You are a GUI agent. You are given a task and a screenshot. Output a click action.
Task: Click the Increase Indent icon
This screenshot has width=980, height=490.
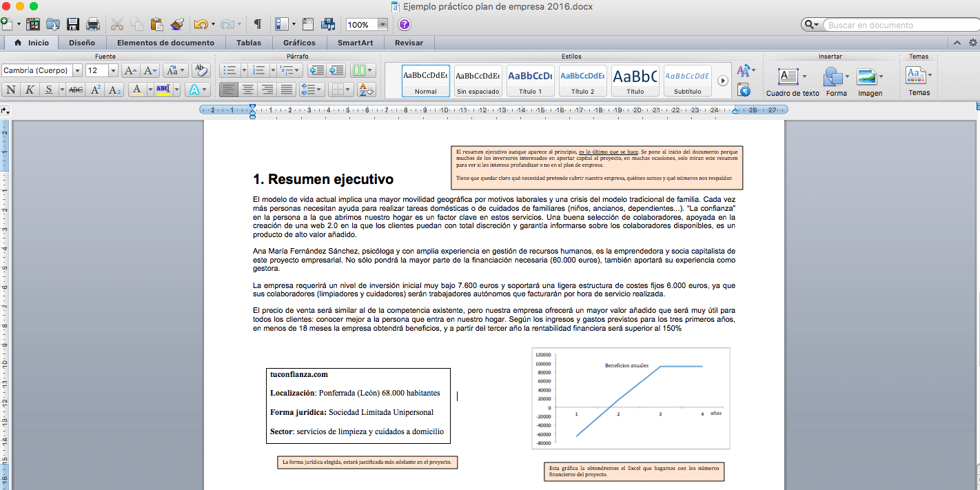coord(336,70)
